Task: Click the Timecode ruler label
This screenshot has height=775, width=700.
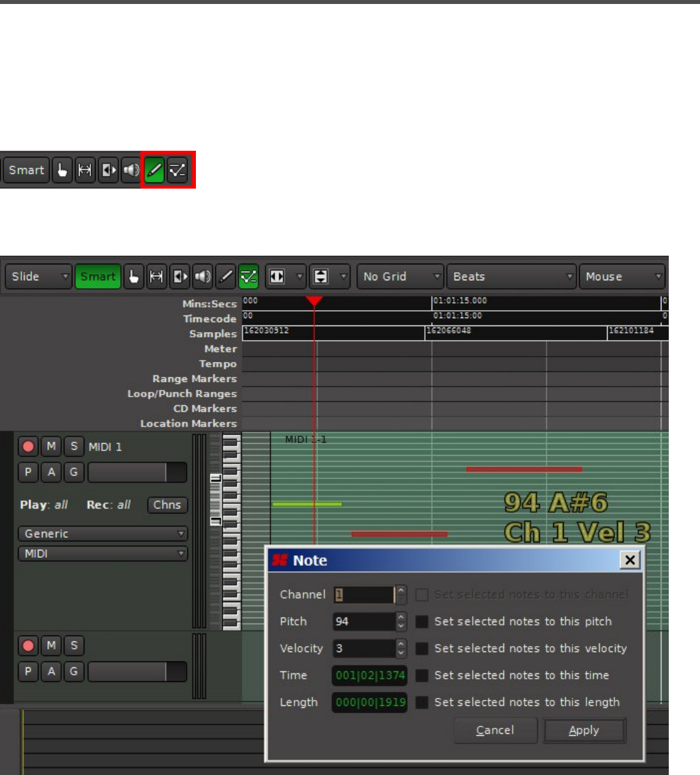Action: click(x=210, y=319)
